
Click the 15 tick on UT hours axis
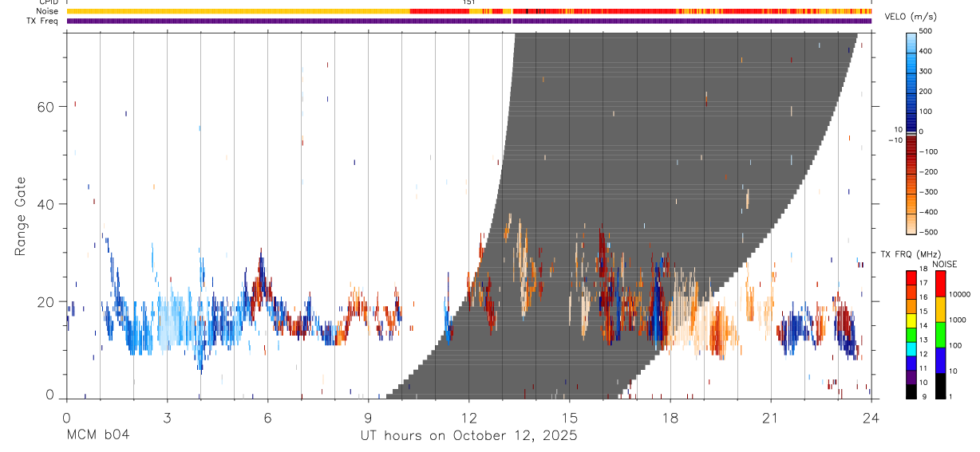569,418
